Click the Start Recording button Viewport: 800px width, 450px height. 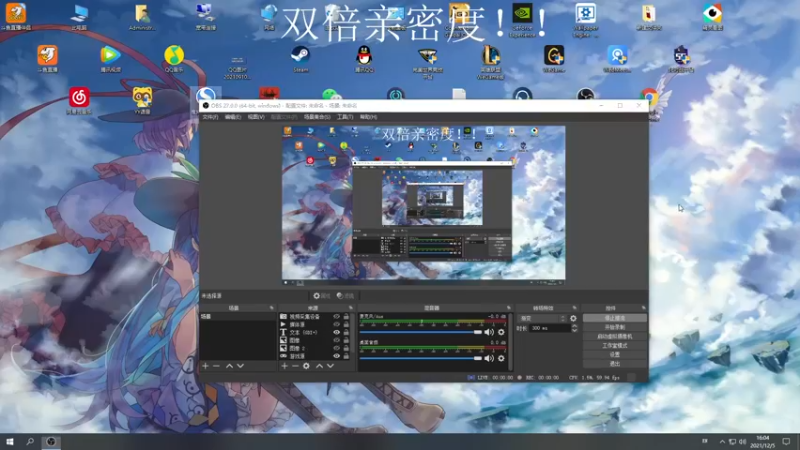click(615, 327)
